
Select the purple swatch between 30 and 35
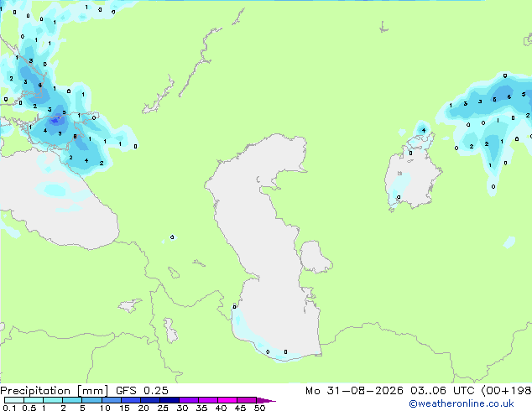pyautogui.click(x=189, y=400)
